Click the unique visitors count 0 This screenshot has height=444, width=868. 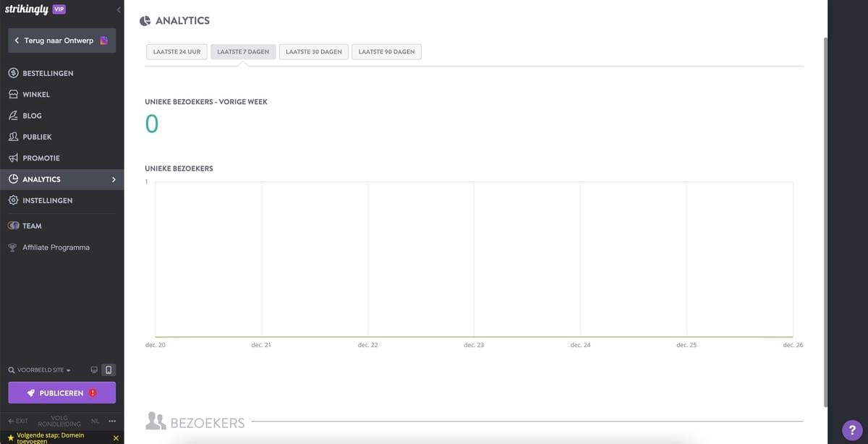(x=151, y=124)
